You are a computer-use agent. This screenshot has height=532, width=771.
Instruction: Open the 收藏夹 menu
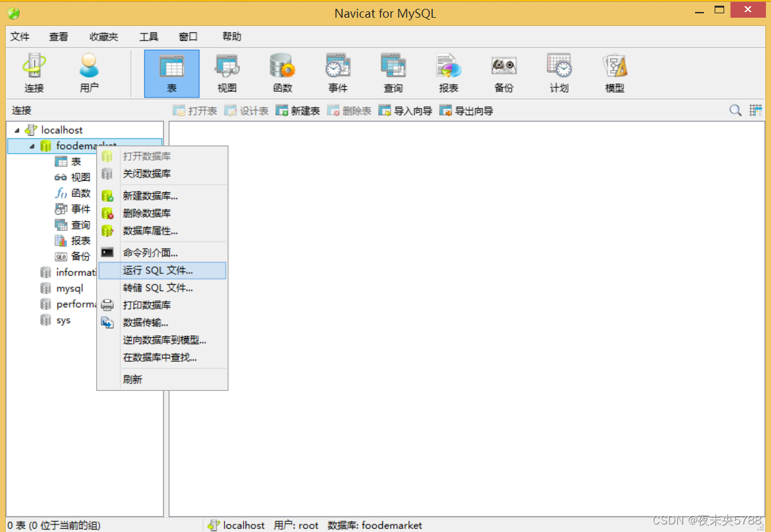coord(104,37)
